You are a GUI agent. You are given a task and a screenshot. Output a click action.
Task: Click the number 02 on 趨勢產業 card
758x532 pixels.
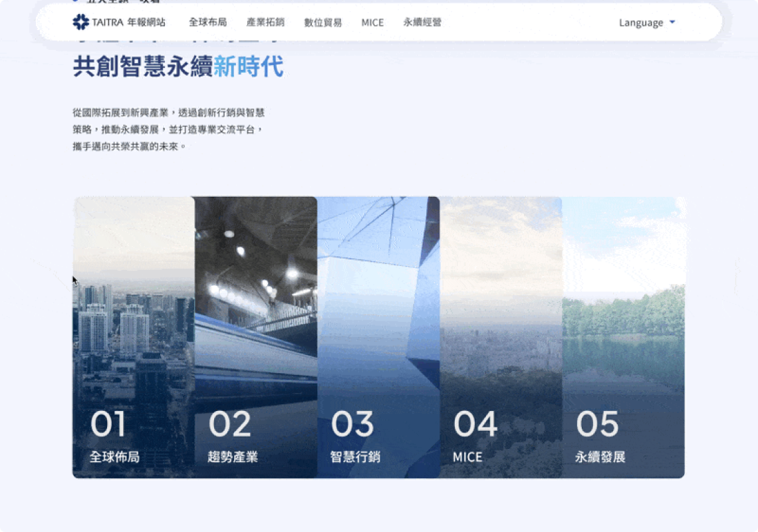229,424
